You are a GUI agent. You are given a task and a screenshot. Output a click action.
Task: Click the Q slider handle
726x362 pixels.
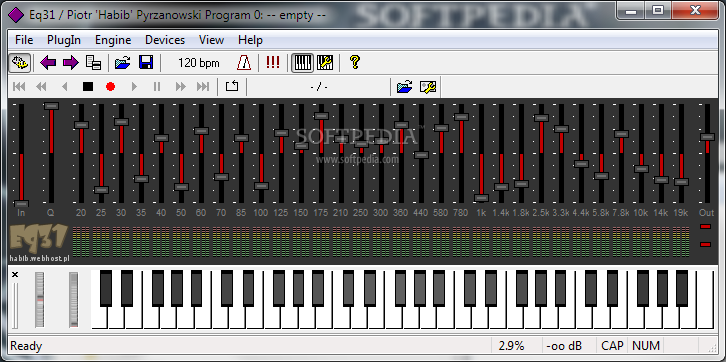[51, 106]
